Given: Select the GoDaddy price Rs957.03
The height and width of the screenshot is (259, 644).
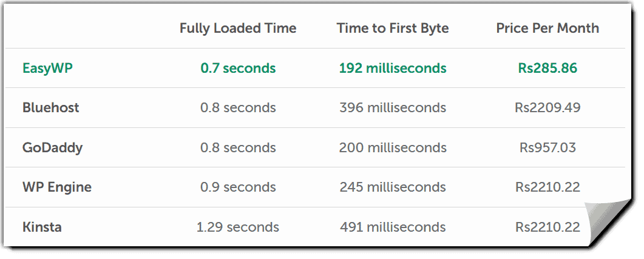Looking at the screenshot, I should coord(547,147).
